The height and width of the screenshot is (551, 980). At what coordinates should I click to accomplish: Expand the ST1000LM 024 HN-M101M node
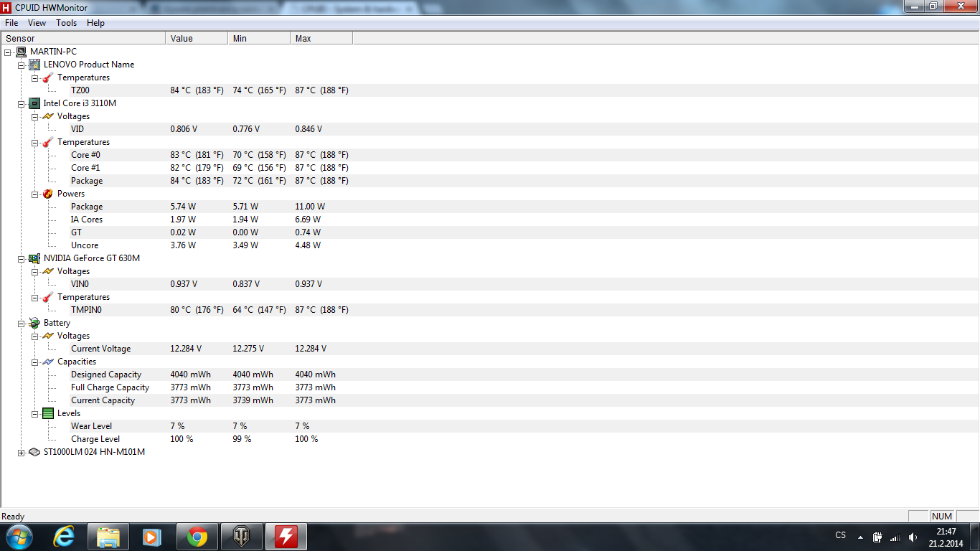(x=22, y=452)
